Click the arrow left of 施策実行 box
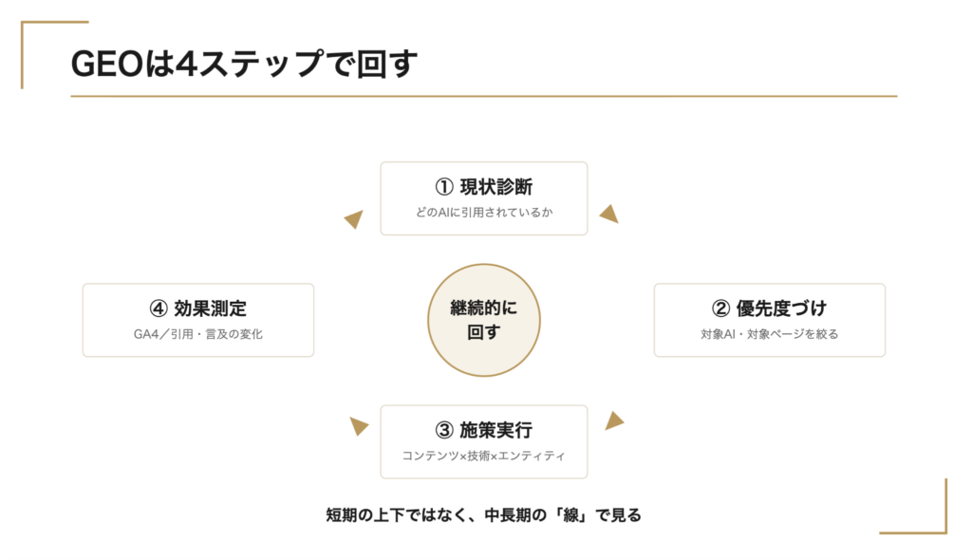Viewport: 972px width, 560px height. point(359,426)
